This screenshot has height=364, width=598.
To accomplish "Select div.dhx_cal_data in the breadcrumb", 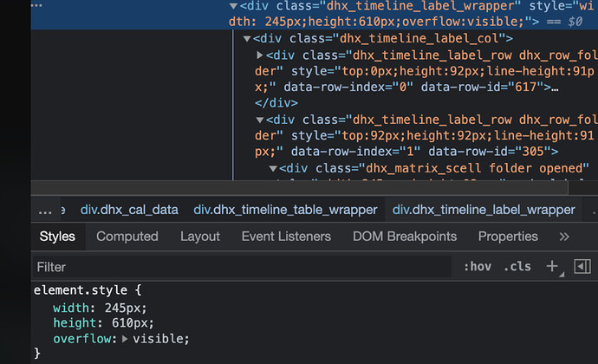I will (129, 210).
